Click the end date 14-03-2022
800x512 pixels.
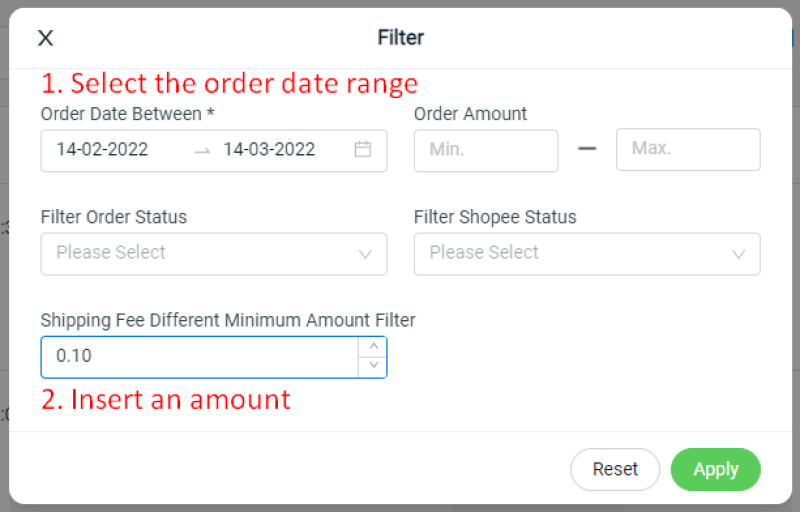(269, 149)
